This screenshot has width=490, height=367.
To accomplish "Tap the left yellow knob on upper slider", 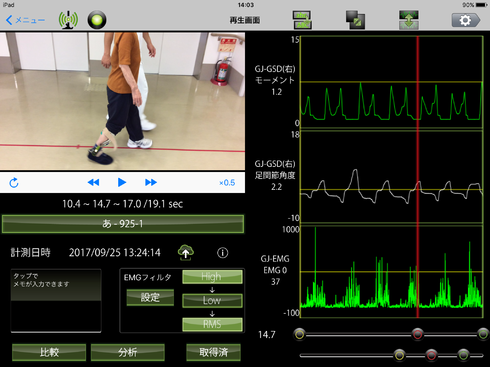I will click(x=300, y=334).
